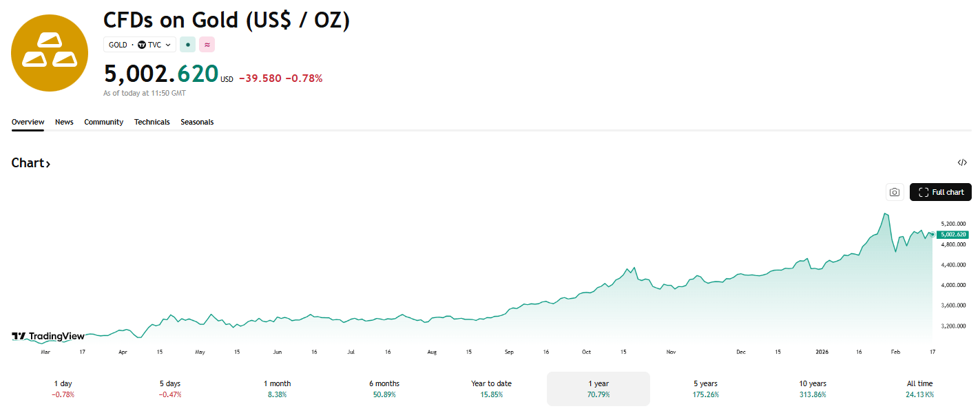Click the TradingView logo on chart

coord(48,336)
